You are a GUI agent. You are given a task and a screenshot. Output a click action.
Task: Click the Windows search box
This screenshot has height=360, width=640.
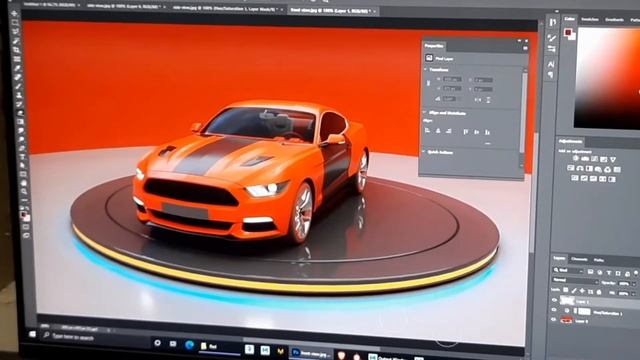click(96, 339)
